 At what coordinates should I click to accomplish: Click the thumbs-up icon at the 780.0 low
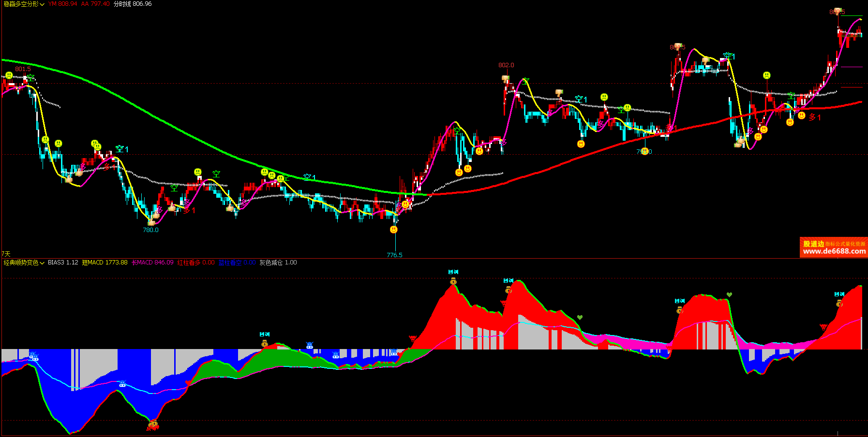151,222
